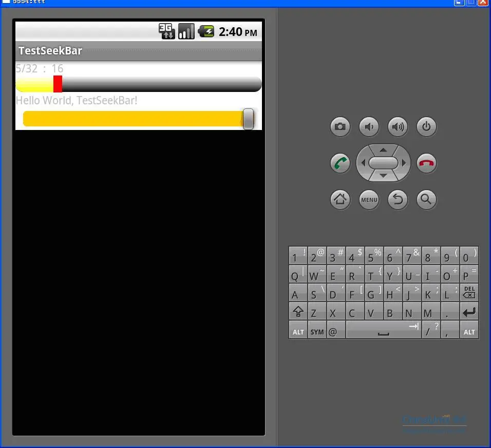
Task: Click the period key
Action: 450,311
